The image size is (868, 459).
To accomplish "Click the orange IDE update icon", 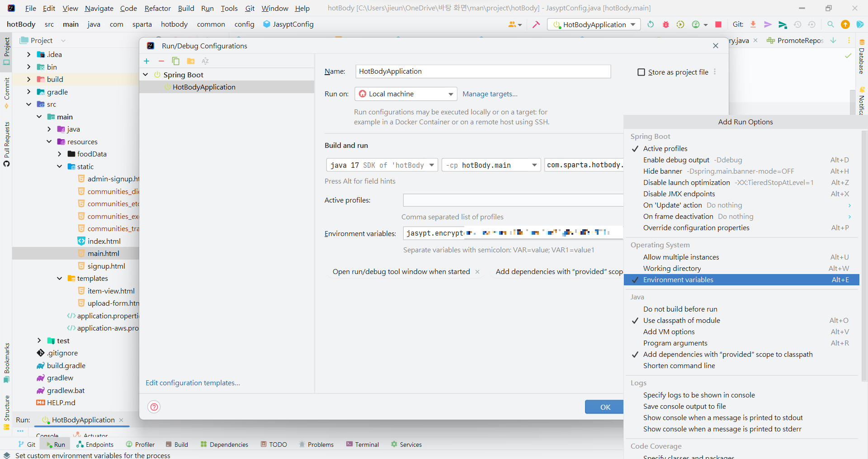I will [x=845, y=24].
